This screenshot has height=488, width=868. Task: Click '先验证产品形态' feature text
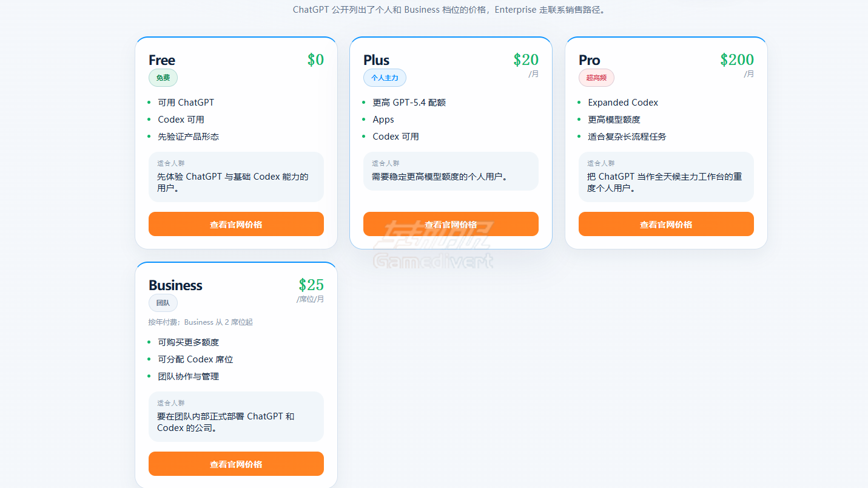pyautogui.click(x=189, y=137)
